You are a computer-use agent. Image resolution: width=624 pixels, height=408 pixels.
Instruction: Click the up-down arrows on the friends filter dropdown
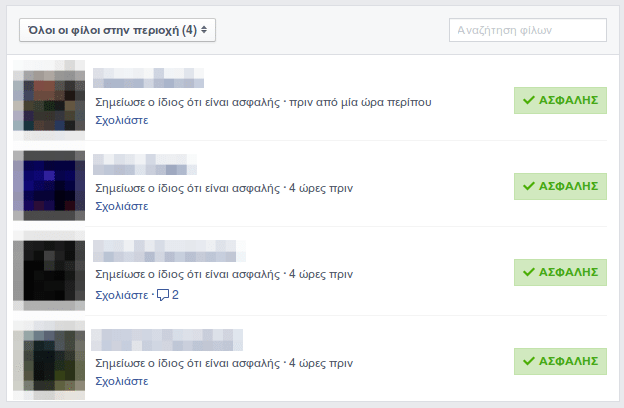(x=204, y=30)
